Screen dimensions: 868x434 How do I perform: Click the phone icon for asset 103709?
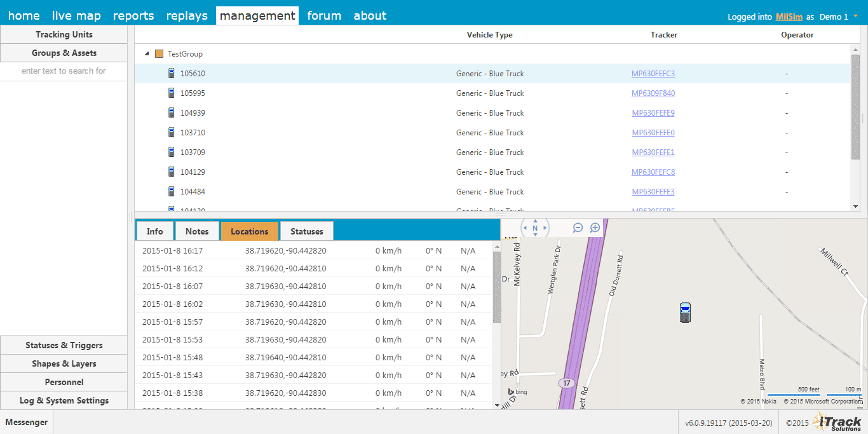[172, 152]
